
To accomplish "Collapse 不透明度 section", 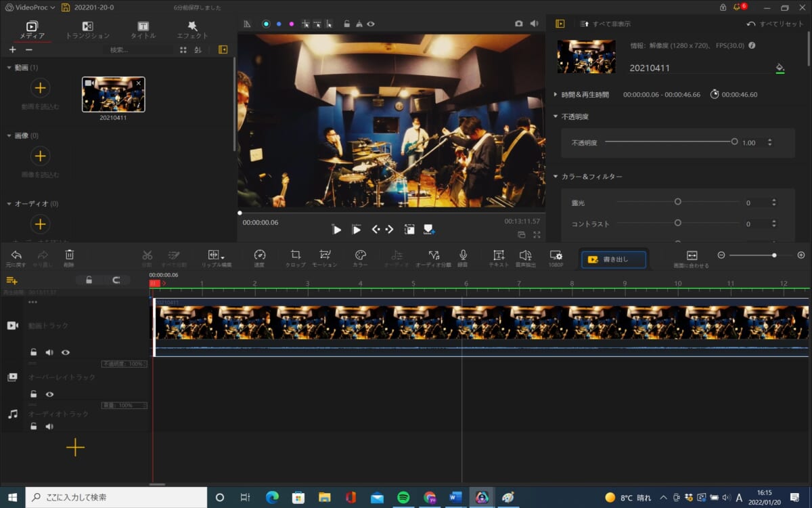I will [x=556, y=117].
